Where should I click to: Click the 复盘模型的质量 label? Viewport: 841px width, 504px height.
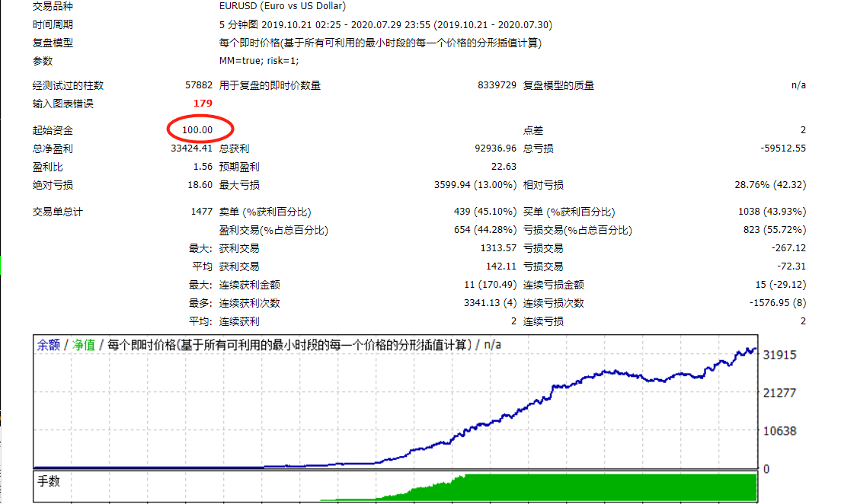[x=558, y=85]
